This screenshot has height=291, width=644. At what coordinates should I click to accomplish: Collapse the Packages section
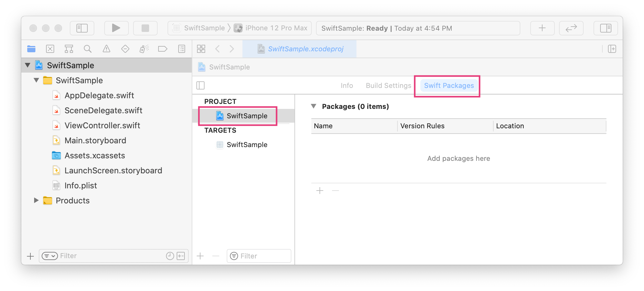pyautogui.click(x=314, y=106)
